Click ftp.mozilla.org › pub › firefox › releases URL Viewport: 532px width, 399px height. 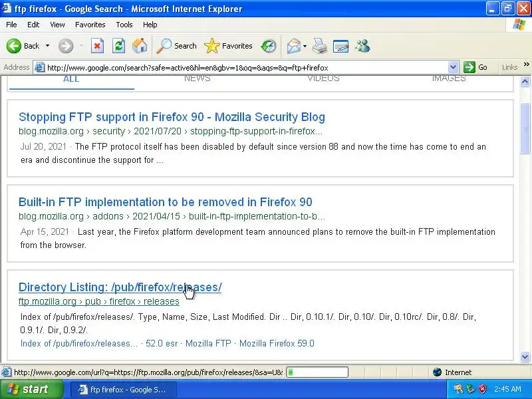pyautogui.click(x=98, y=301)
